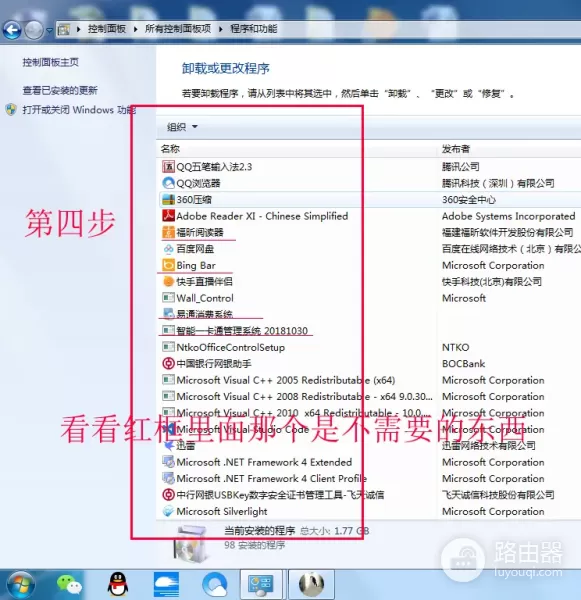Select the 程序和功能 breadcrumb
Screen dimensions: 581x600
(254, 29)
